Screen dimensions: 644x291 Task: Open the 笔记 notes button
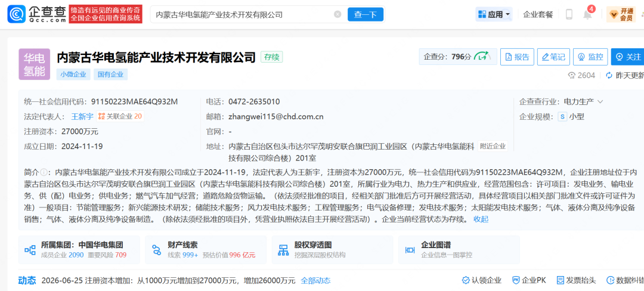click(x=553, y=57)
